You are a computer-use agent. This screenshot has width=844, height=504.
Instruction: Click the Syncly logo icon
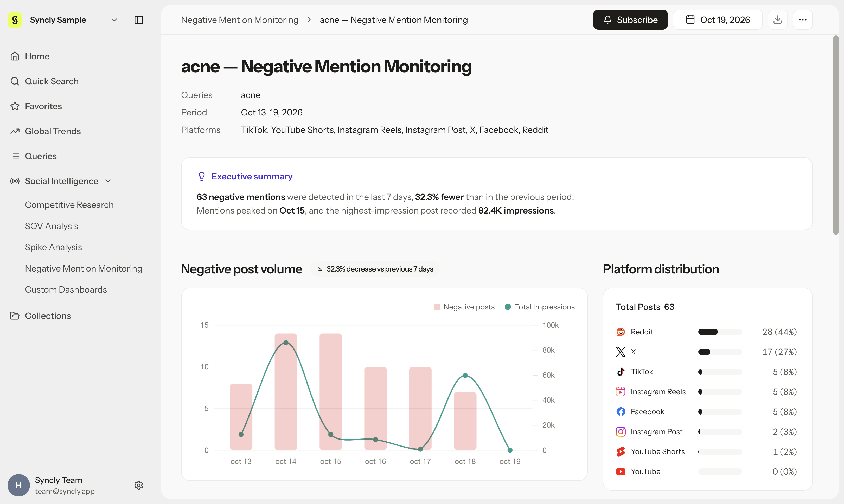(x=15, y=20)
